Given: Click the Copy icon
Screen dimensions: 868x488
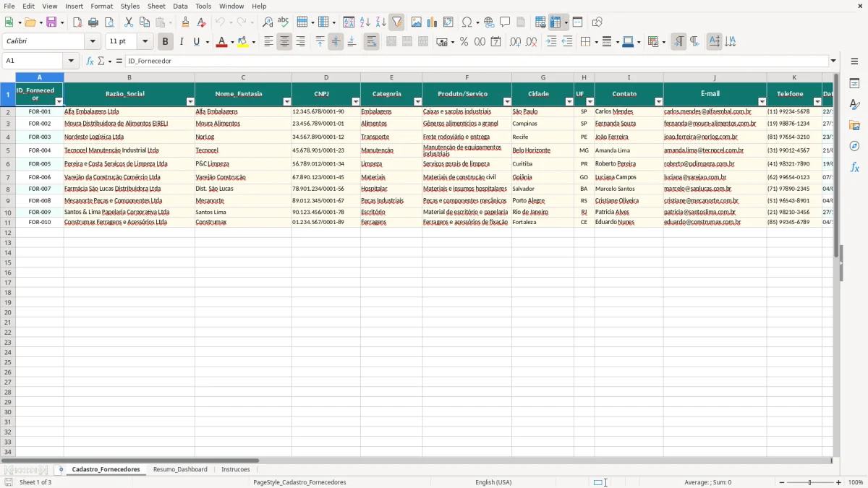Looking at the screenshot, I should pyautogui.click(x=145, y=22).
